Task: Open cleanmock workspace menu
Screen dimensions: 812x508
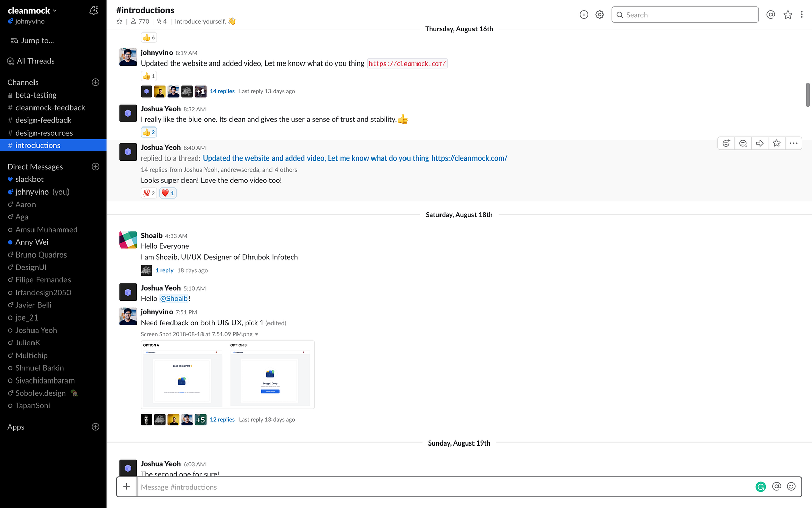Action: (x=32, y=11)
